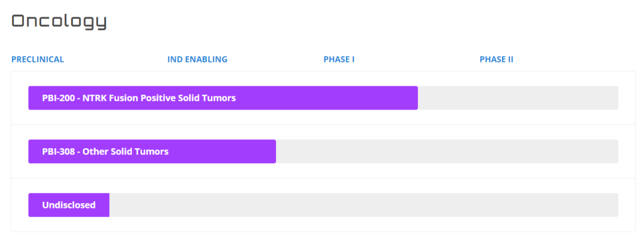Open PBI-200 NTRK Fusion Positive Solid Tumors
The width and height of the screenshot is (644, 243).
[x=223, y=98]
